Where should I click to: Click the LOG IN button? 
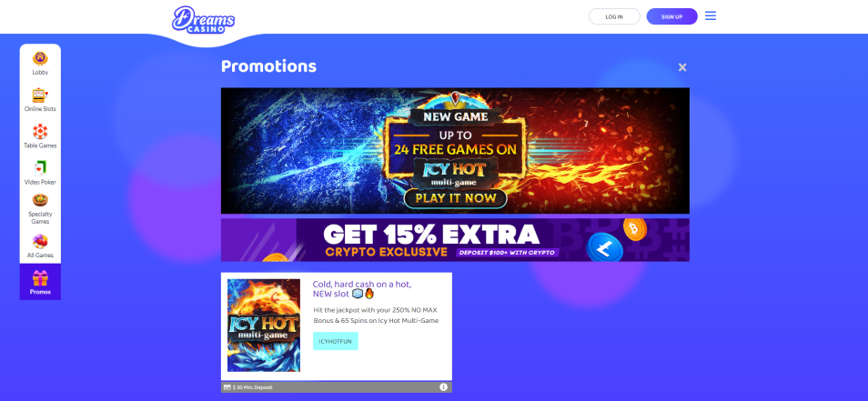point(614,16)
